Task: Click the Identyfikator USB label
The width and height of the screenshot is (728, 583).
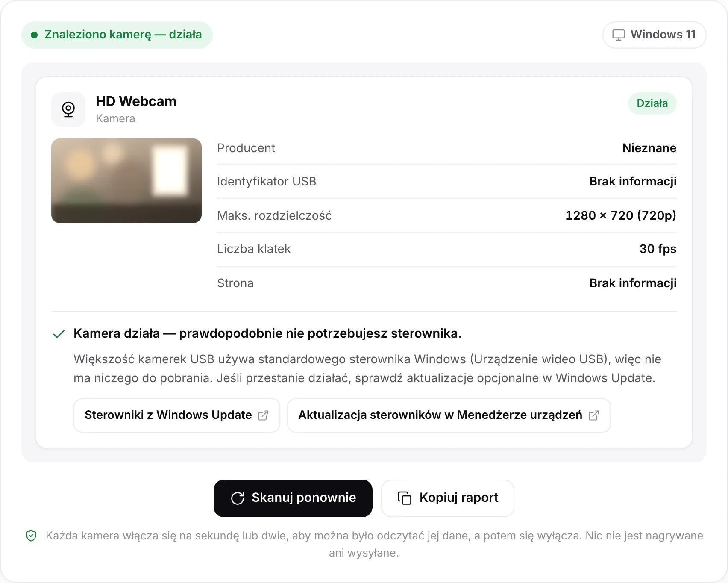Action: (x=267, y=182)
